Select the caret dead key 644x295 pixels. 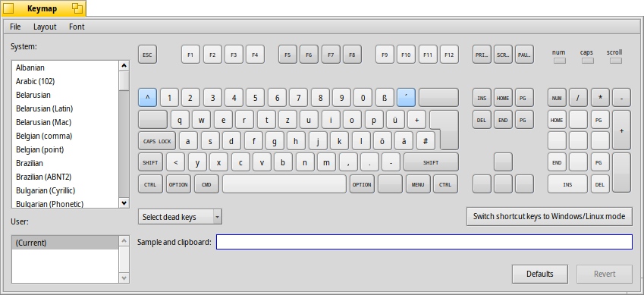pyautogui.click(x=147, y=98)
